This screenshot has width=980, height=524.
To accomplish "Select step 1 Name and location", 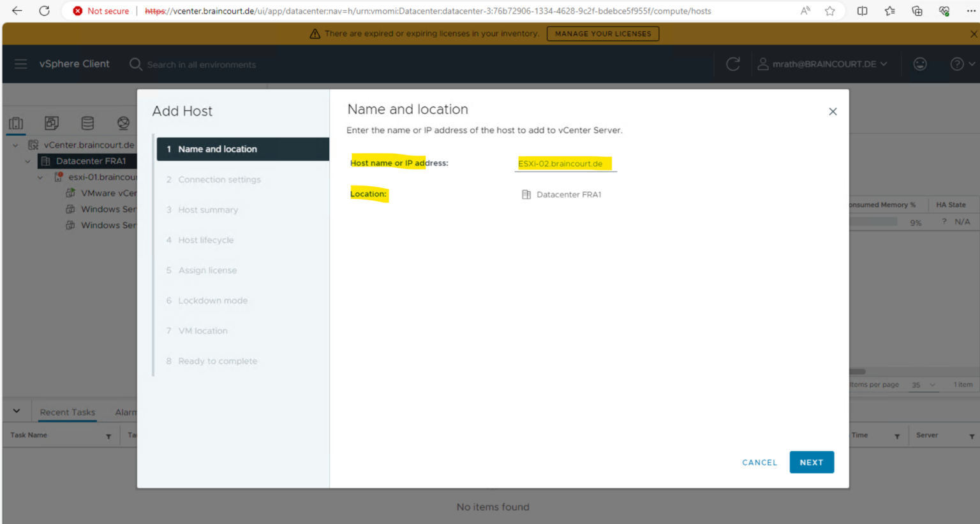I will (242, 149).
